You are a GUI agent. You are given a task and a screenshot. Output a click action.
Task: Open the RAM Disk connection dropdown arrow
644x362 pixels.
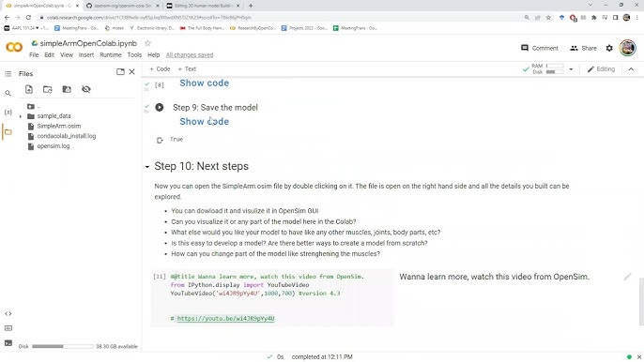(x=571, y=69)
